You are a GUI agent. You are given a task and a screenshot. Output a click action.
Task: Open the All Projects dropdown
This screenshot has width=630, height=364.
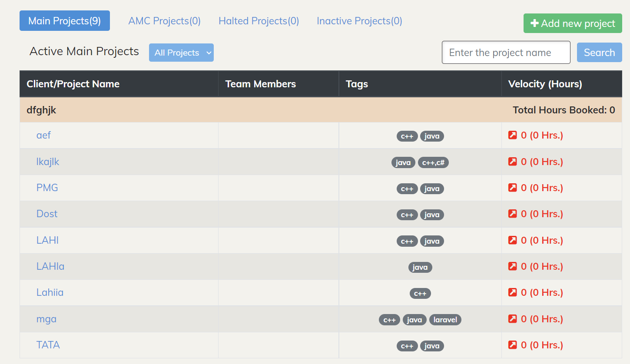pos(181,52)
